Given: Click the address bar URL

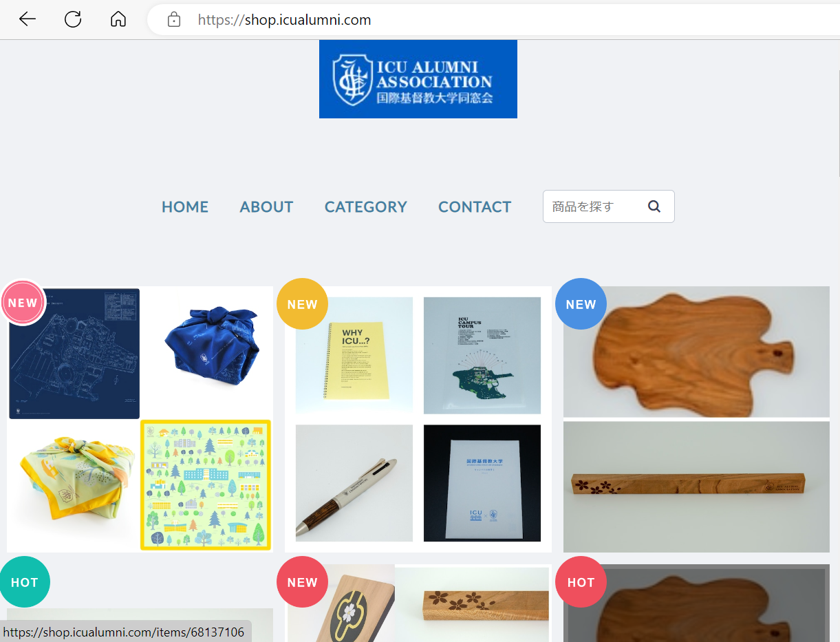Looking at the screenshot, I should click(x=284, y=20).
